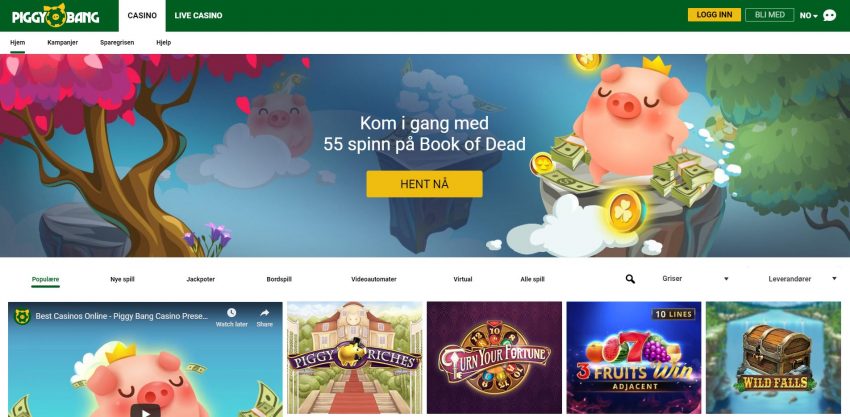850x417 pixels.
Task: Open the Wild Falls game thumbnail
Action: coord(774,357)
